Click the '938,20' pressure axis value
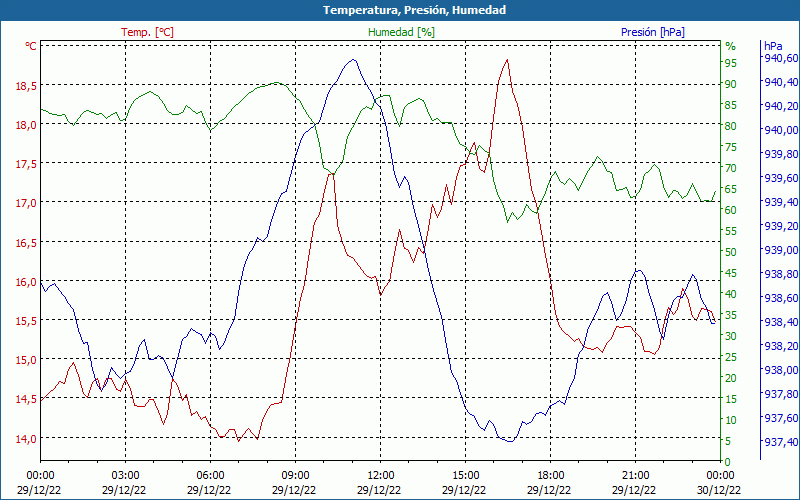The height and width of the screenshot is (500, 800). (x=781, y=345)
